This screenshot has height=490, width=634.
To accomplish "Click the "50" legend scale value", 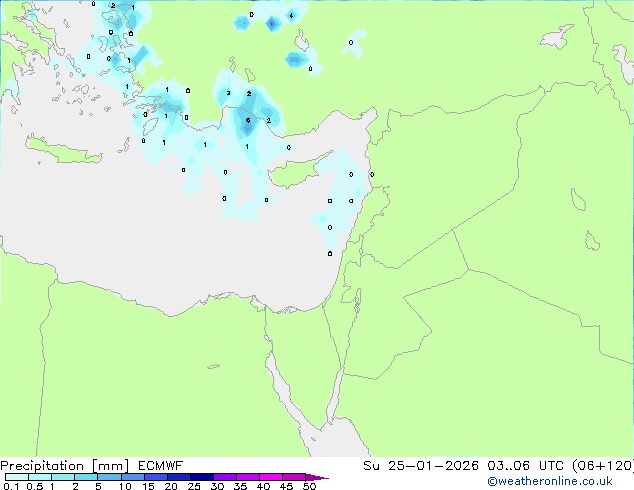I will point(309,486).
